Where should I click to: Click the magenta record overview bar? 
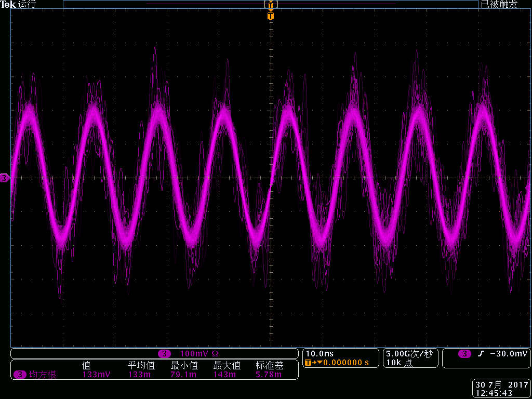click(x=271, y=4)
